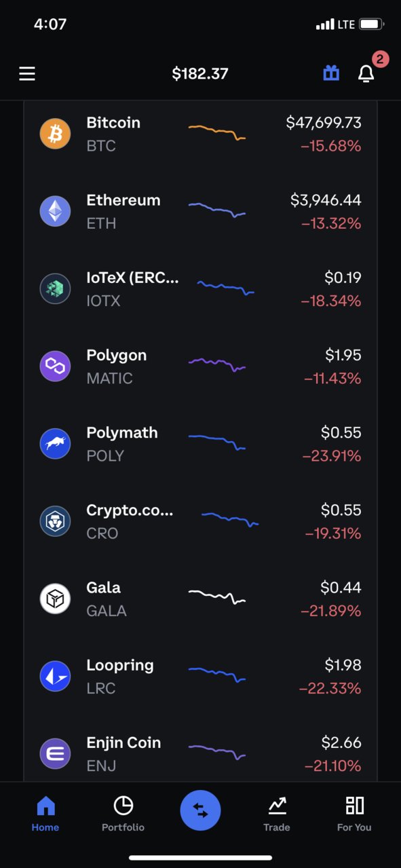This screenshot has height=868, width=401.
Task: Select the IoTeX coin icon
Action: tap(55, 288)
